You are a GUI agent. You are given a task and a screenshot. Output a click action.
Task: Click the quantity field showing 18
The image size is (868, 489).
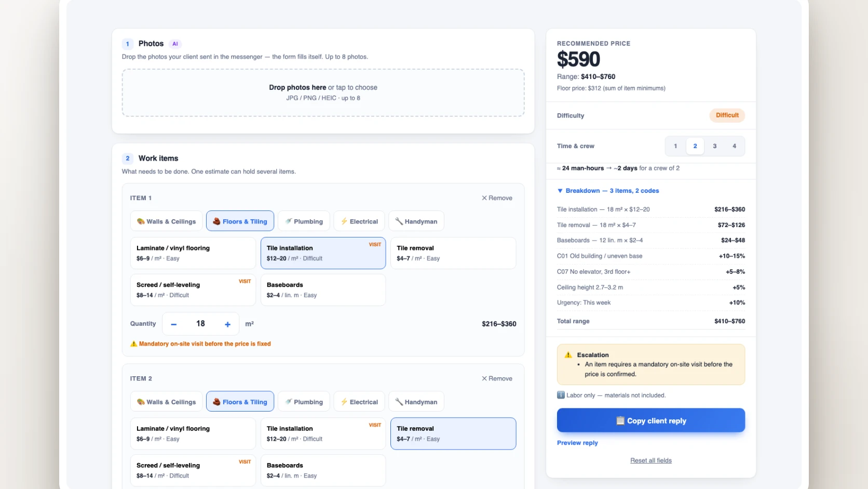(x=200, y=324)
